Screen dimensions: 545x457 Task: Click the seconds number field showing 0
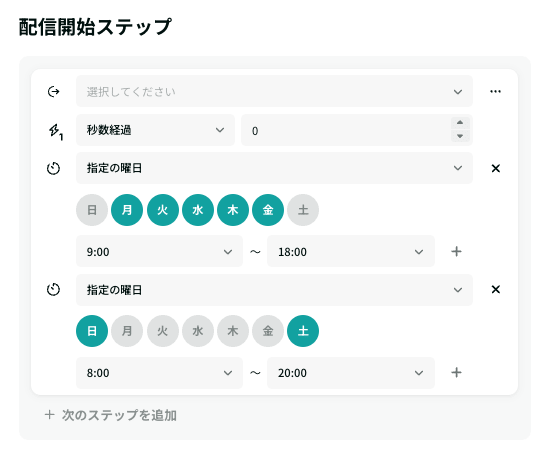pos(346,130)
